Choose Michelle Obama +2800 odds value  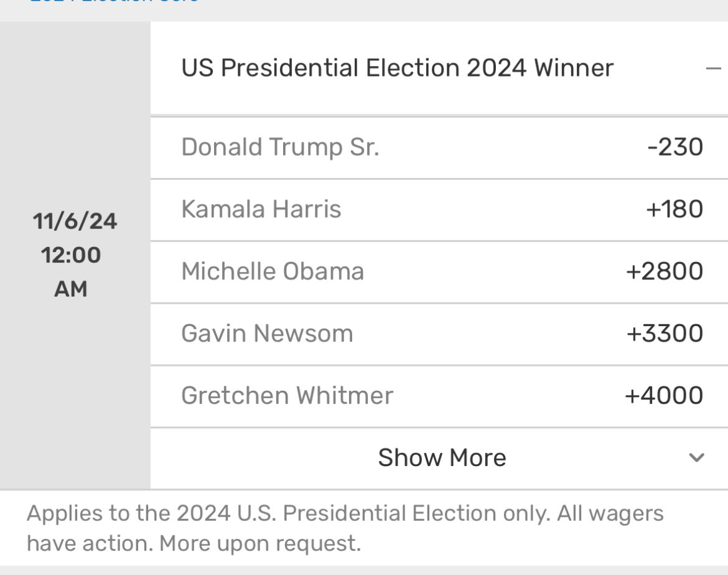(x=665, y=271)
